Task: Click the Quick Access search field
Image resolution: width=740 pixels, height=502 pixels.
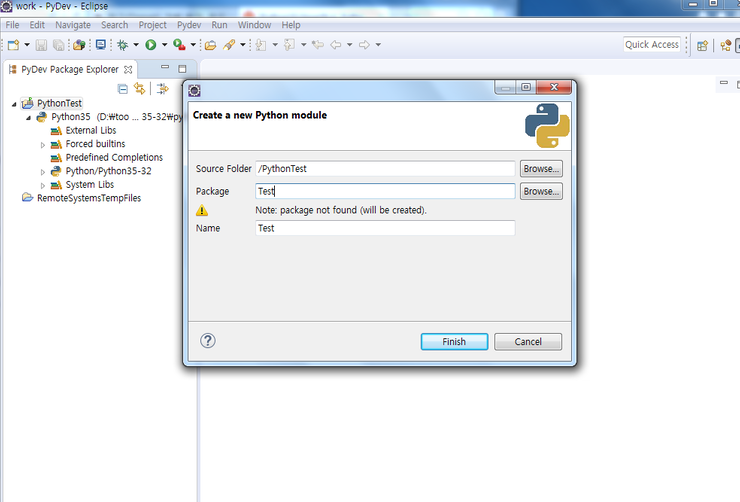Action: [652, 45]
